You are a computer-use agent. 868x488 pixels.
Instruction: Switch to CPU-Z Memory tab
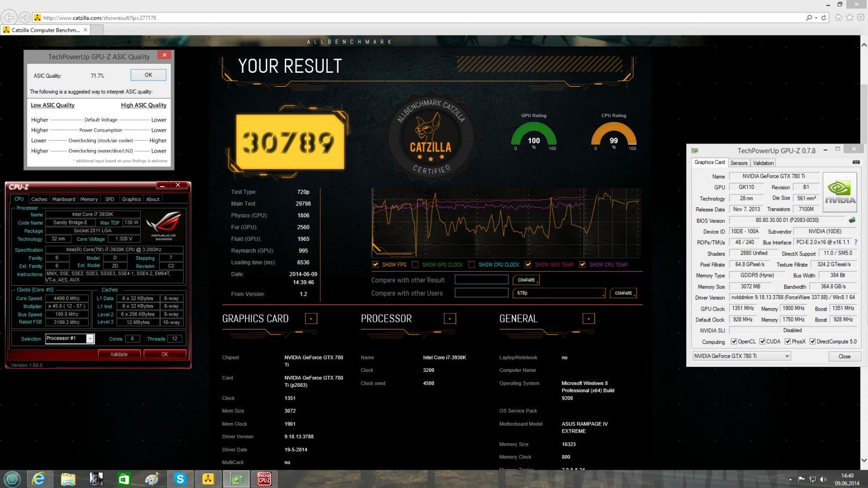pos(89,199)
